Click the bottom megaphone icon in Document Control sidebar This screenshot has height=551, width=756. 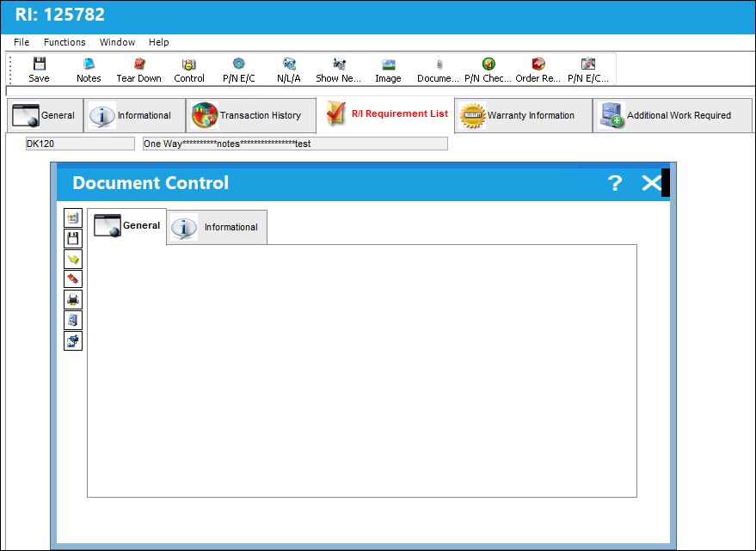click(73, 340)
